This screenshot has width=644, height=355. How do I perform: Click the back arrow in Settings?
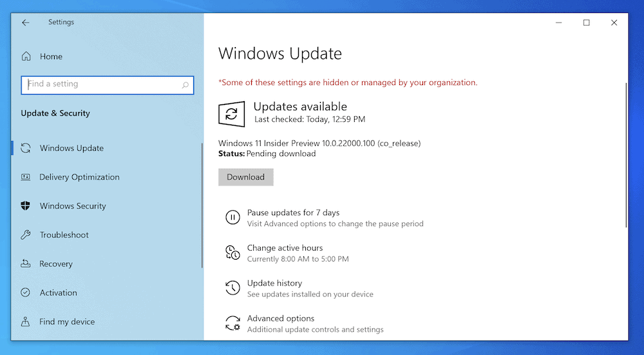(x=26, y=23)
